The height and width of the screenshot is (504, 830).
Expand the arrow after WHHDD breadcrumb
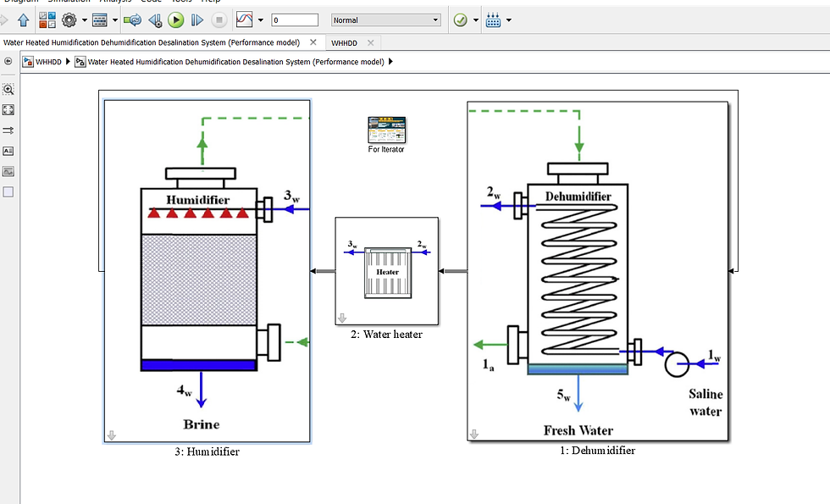(68, 61)
